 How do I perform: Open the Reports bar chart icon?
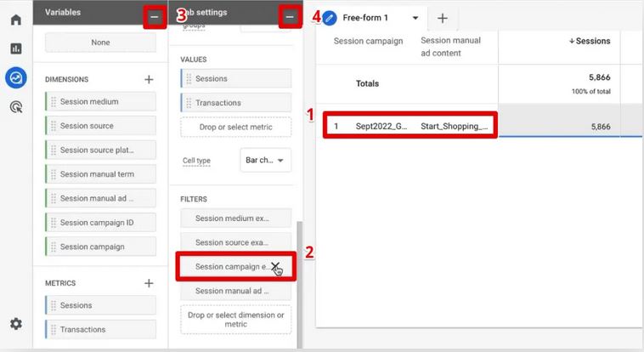click(x=15, y=48)
